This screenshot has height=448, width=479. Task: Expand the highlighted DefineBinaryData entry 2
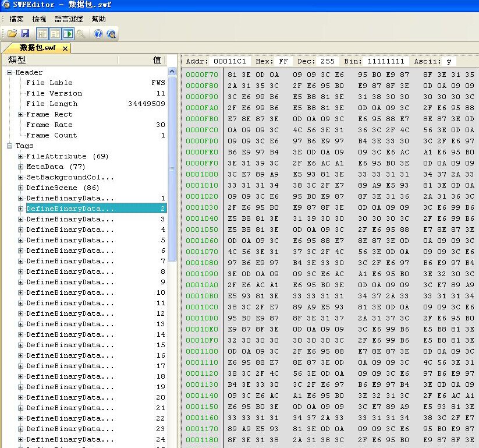click(x=20, y=209)
